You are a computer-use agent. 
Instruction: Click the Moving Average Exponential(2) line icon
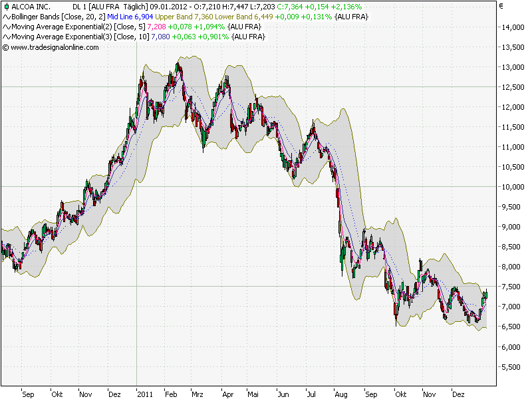point(5,27)
